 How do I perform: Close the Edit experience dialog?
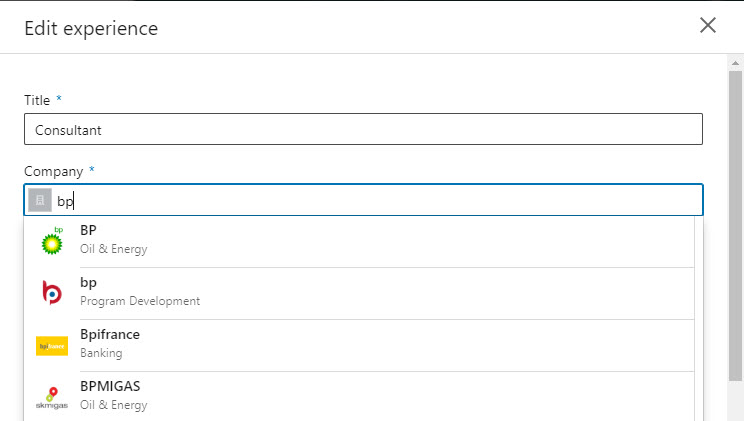click(707, 25)
